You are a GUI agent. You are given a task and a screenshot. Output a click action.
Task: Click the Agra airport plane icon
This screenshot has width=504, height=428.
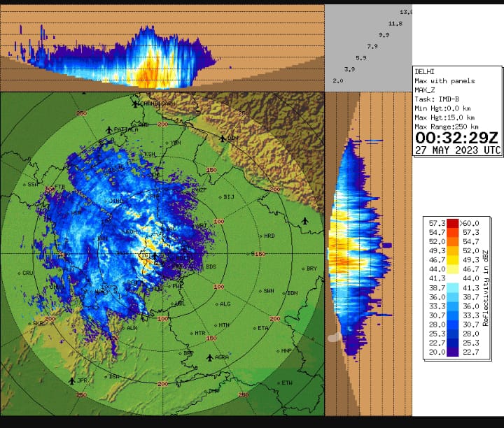click(209, 357)
